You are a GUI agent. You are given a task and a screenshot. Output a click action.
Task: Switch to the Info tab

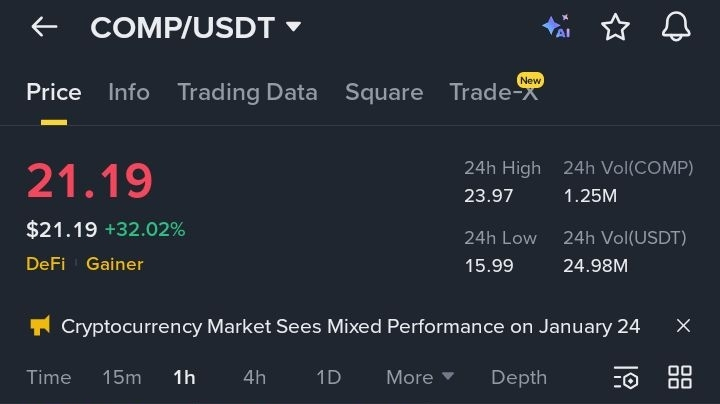[x=129, y=92]
